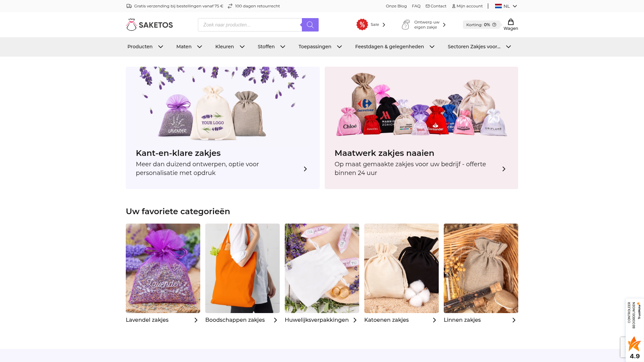Open the Maten menu

[x=184, y=47]
